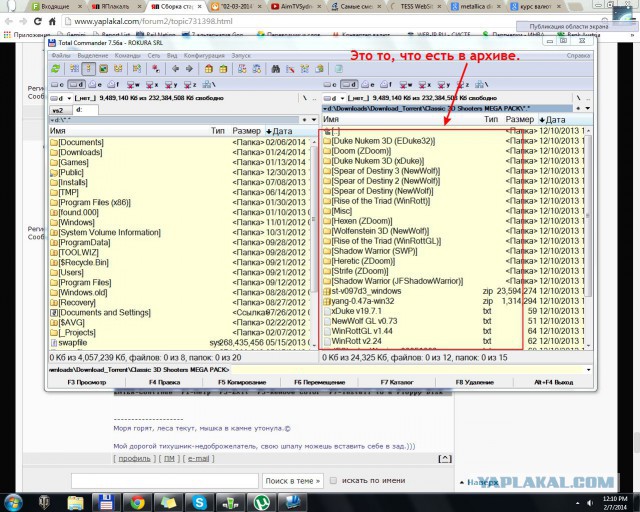Sort right panel by Размер column
Image resolution: width=640 pixels, height=512 pixels.
coord(520,119)
